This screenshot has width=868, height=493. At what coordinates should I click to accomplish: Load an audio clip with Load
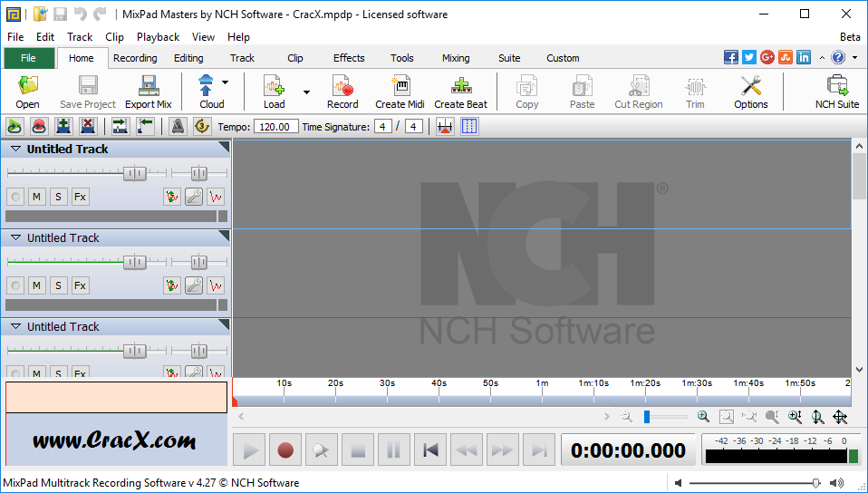274,92
